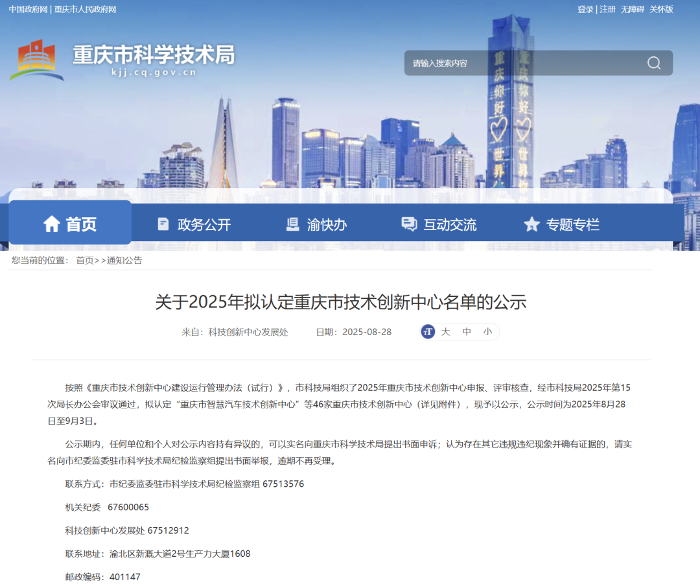Visit the 中国政府网 link
This screenshot has width=700, height=588.
pos(28,9)
